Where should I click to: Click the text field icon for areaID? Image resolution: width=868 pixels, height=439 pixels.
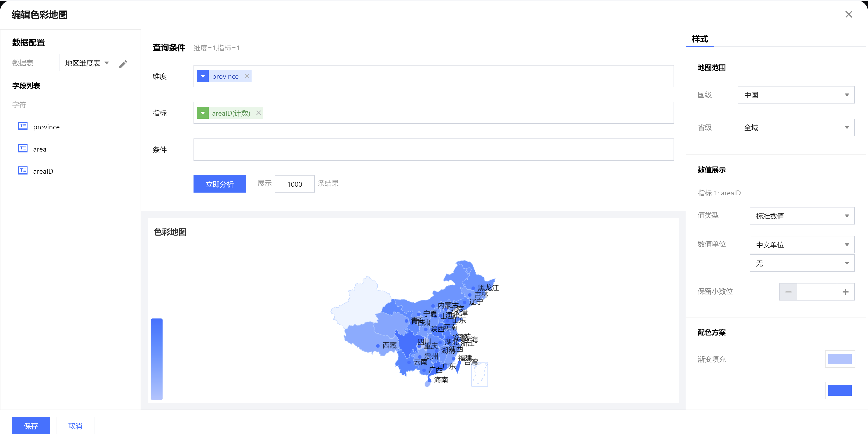tap(23, 170)
